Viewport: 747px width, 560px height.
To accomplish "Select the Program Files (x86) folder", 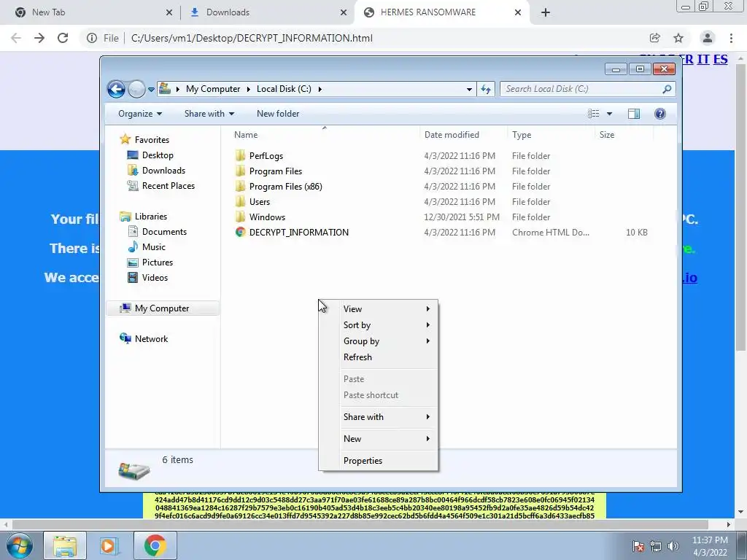I will click(x=285, y=186).
